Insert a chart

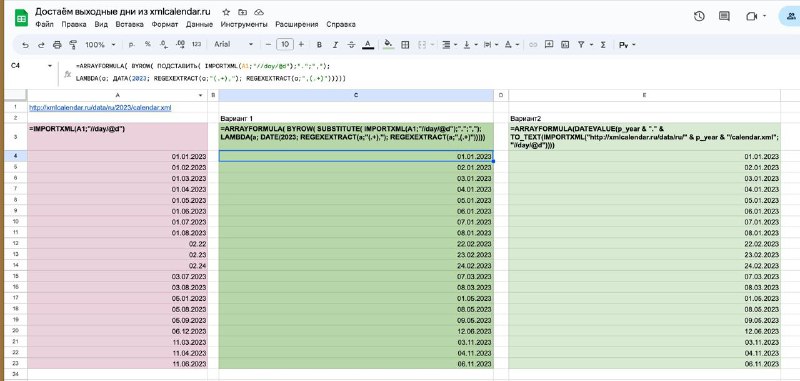(x=565, y=45)
